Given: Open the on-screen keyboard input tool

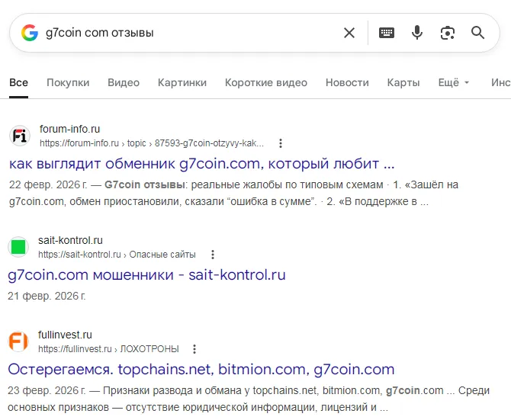Looking at the screenshot, I should coord(387,33).
